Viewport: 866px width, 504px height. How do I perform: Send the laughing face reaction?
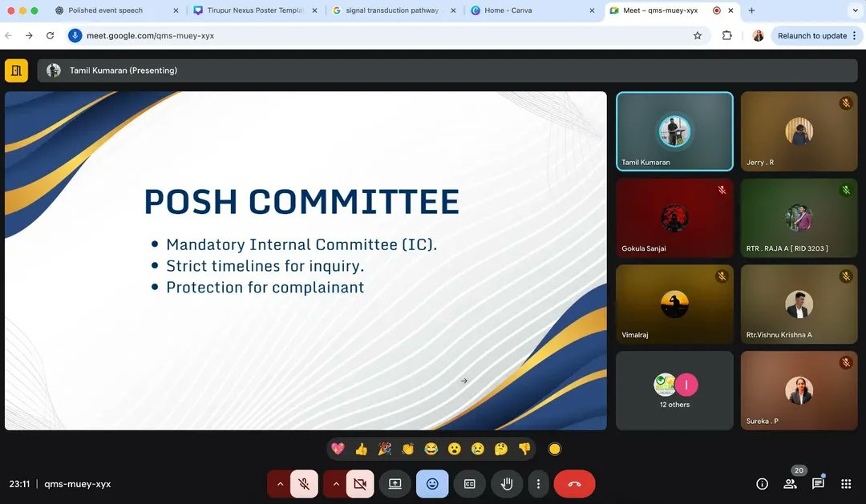pyautogui.click(x=431, y=449)
